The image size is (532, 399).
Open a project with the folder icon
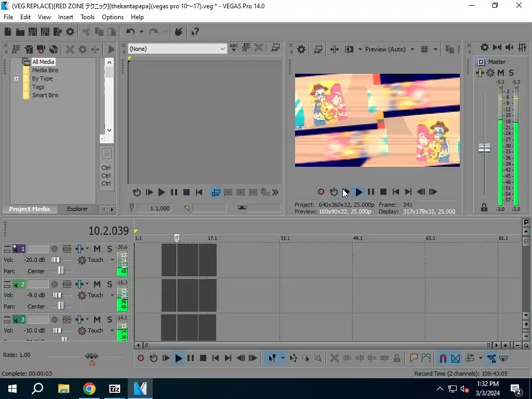click(x=20, y=32)
